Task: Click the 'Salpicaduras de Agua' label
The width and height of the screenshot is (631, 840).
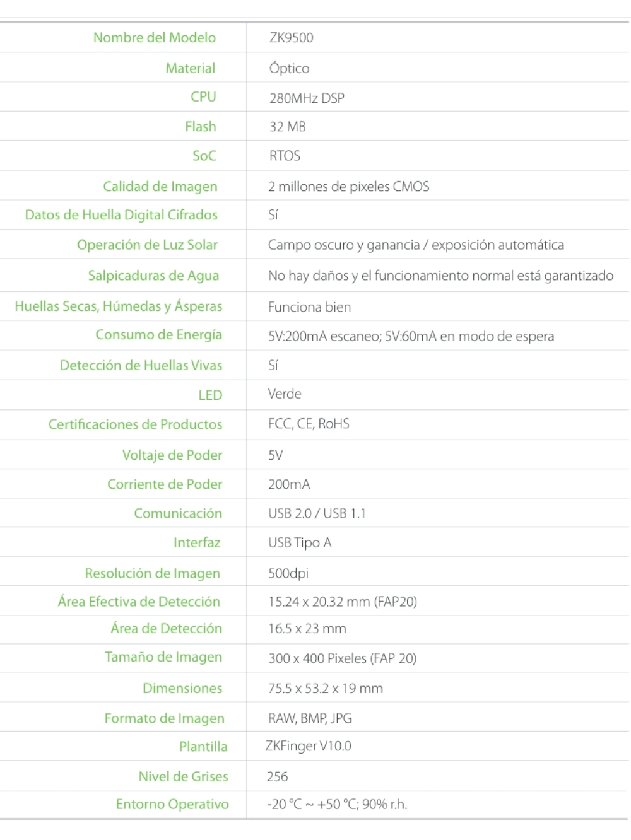Action: (153, 276)
